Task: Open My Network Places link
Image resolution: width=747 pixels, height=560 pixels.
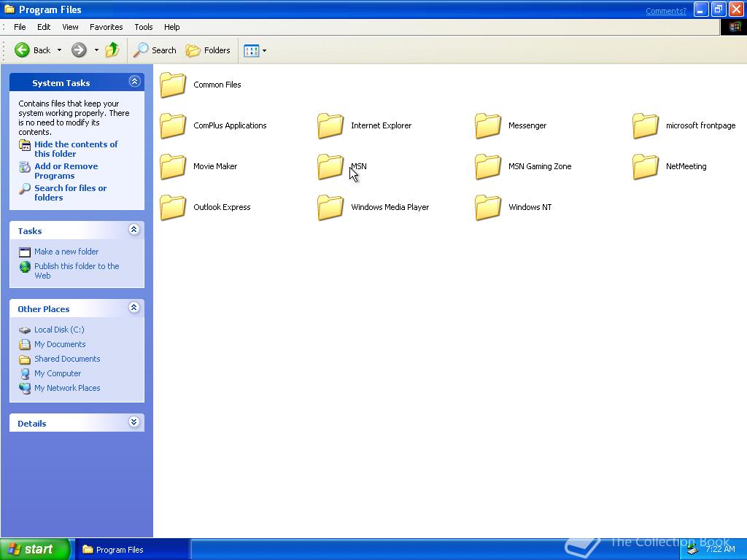Action: (67, 388)
